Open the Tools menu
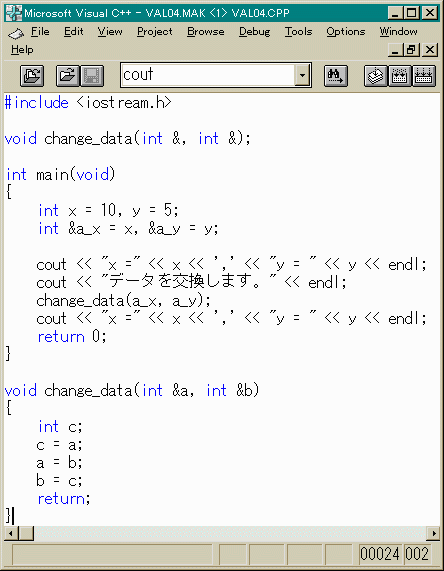This screenshot has width=444, height=571. pos(298,32)
